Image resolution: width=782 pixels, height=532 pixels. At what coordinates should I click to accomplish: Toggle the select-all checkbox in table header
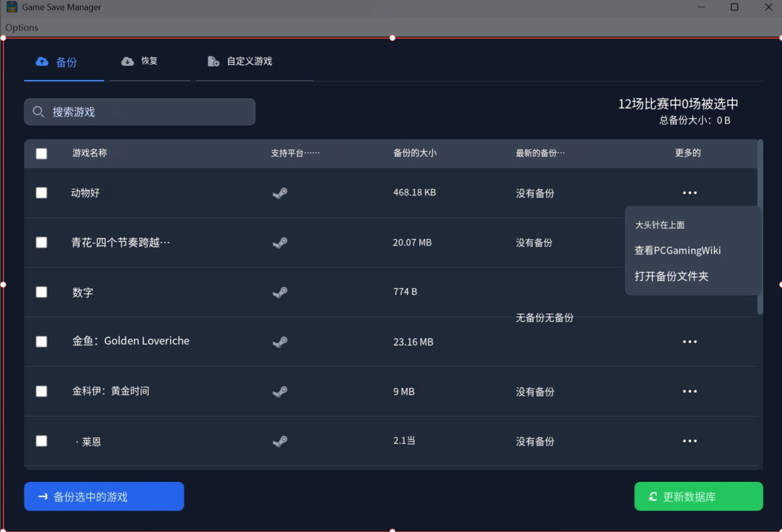point(42,154)
